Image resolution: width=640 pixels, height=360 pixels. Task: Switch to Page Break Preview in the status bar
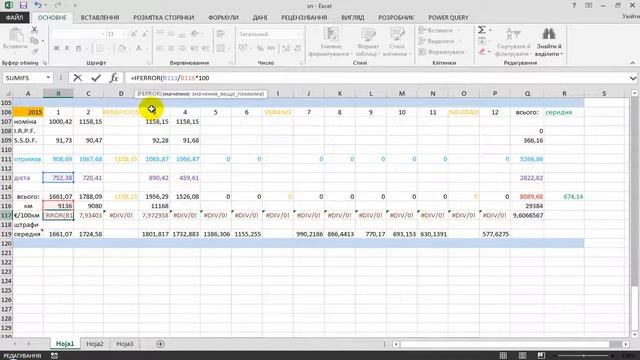[x=541, y=356]
